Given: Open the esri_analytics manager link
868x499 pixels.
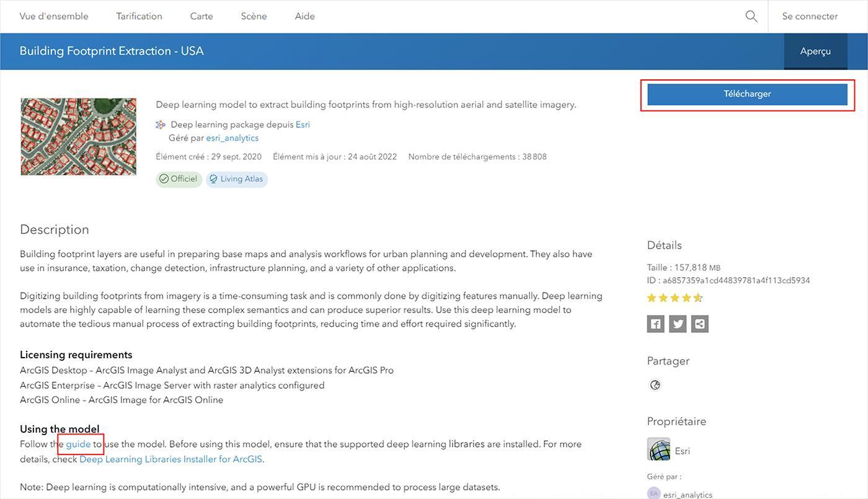Looking at the screenshot, I should click(232, 138).
